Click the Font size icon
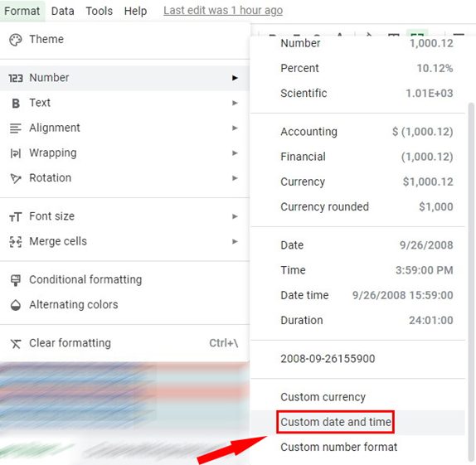 pos(15,217)
